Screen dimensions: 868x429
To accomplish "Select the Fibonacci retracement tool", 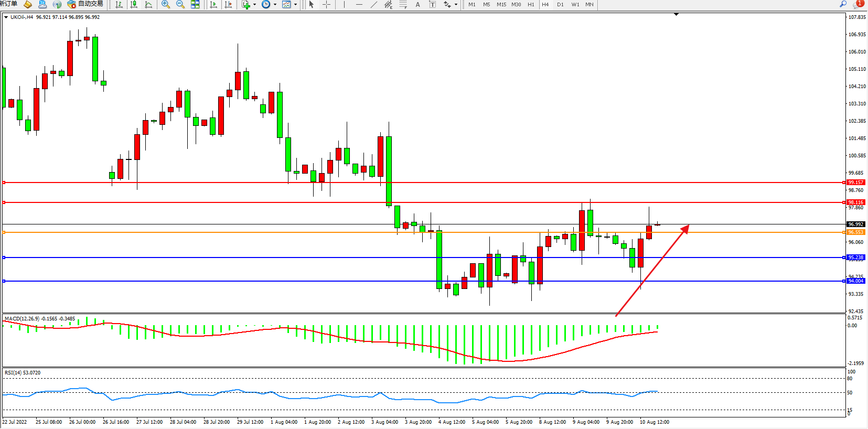I will pyautogui.click(x=403, y=4).
